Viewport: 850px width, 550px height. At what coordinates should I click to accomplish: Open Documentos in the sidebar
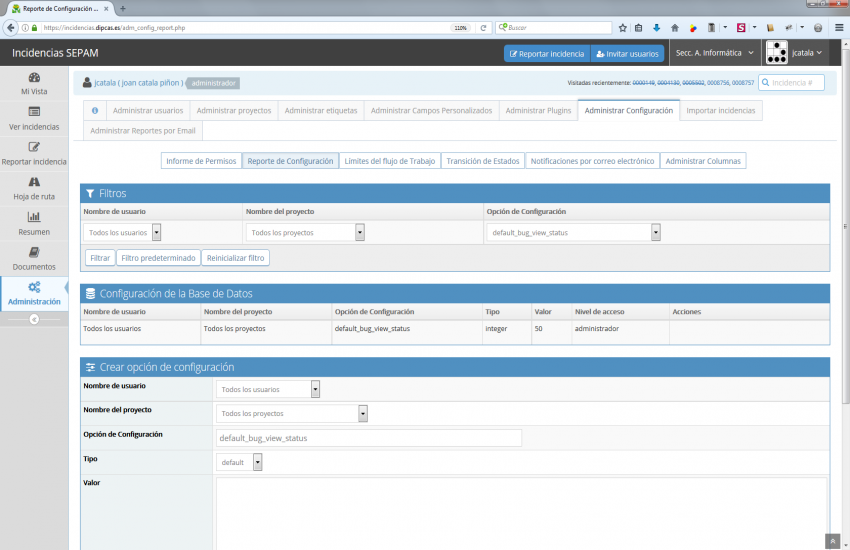click(x=34, y=258)
